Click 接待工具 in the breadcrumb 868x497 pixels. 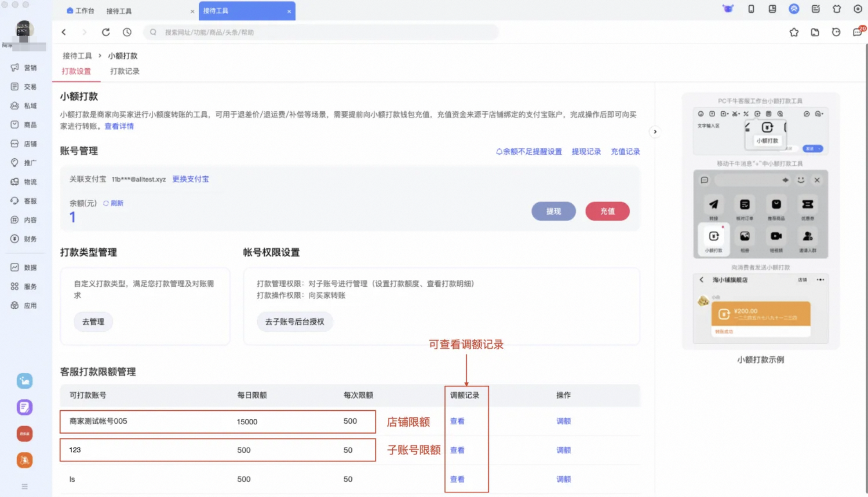[77, 56]
